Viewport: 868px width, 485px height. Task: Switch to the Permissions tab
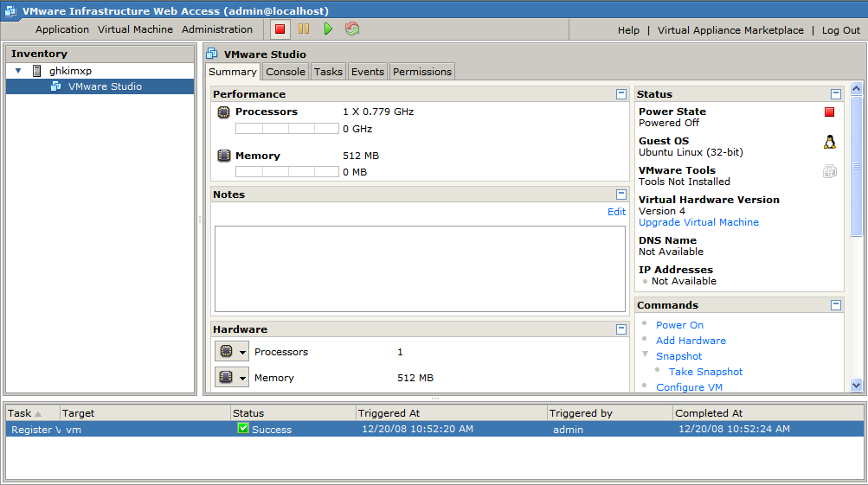(422, 72)
